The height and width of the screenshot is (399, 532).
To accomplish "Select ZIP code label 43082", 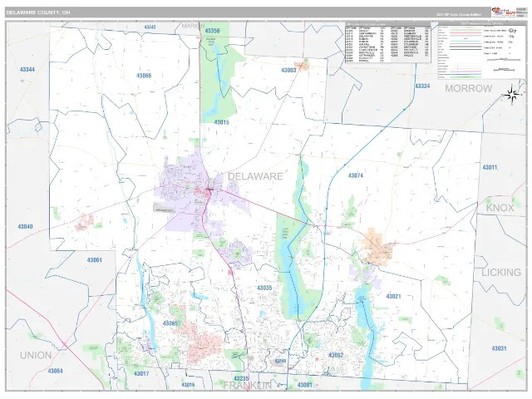I will click(x=336, y=356).
